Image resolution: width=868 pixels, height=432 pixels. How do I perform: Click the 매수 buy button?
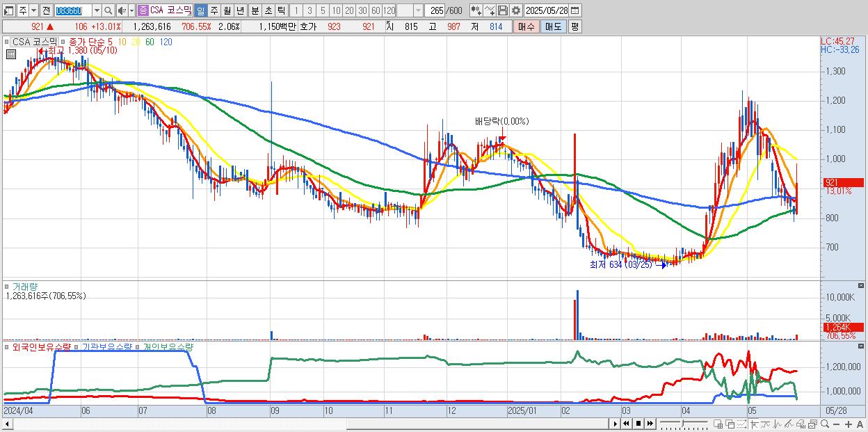pyautogui.click(x=527, y=26)
